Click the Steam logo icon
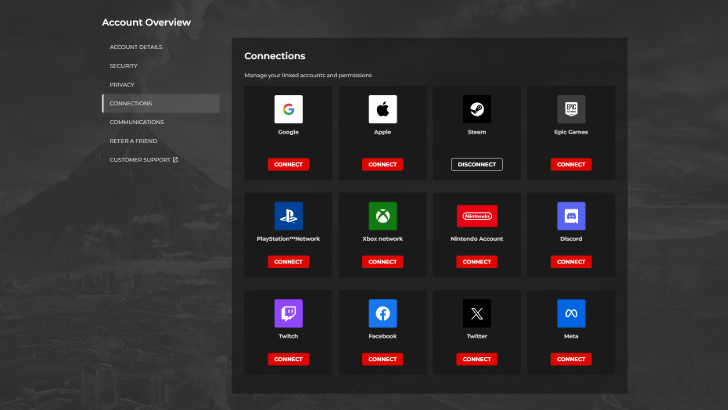The image size is (728, 410). (x=477, y=109)
